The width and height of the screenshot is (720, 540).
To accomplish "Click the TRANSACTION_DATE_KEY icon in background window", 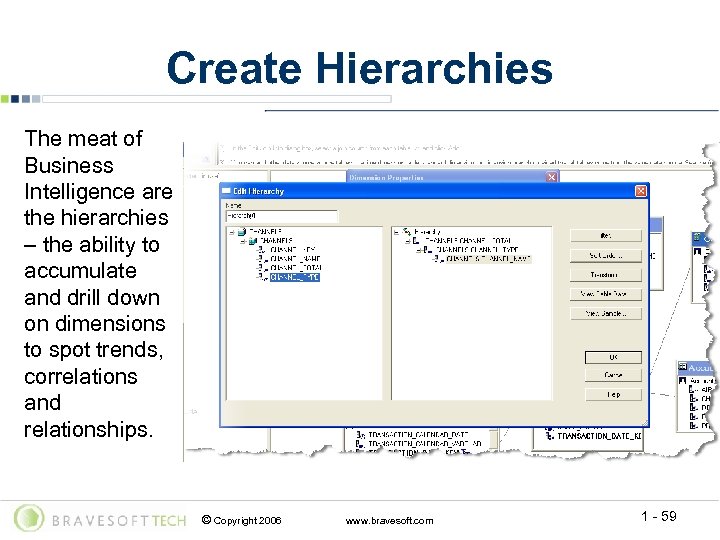I will coord(550,435).
